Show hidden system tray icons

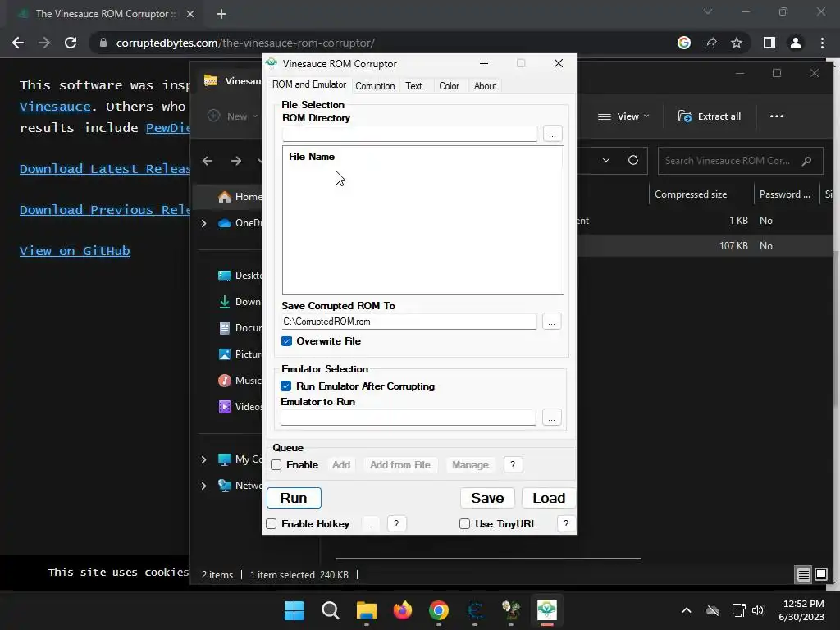click(687, 610)
